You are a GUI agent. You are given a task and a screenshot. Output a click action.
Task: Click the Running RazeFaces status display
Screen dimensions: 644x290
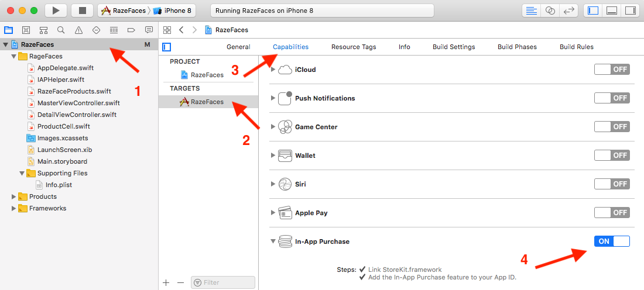point(322,11)
